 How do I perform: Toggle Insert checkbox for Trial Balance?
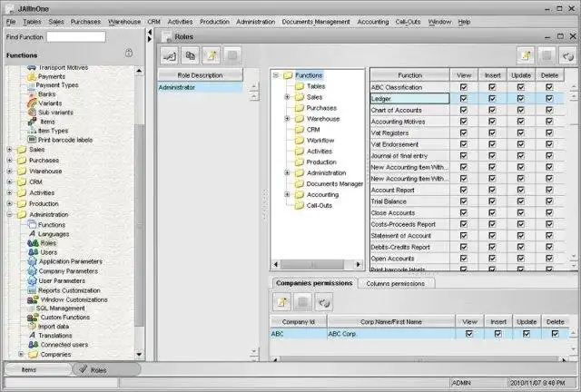click(492, 201)
